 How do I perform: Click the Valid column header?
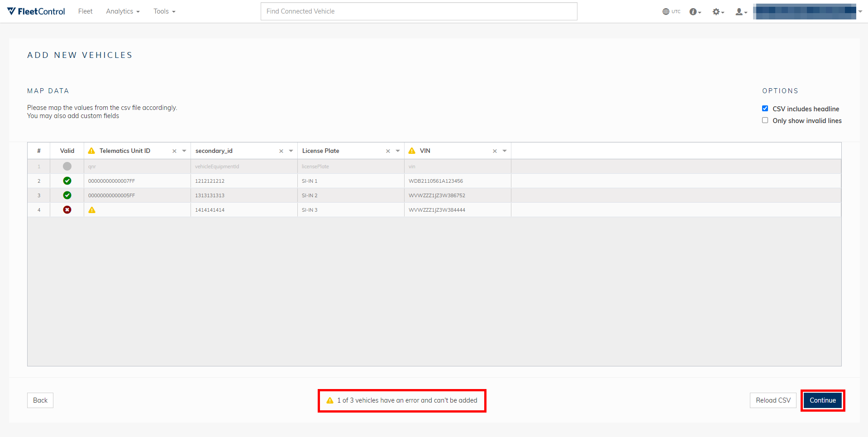[67, 151]
